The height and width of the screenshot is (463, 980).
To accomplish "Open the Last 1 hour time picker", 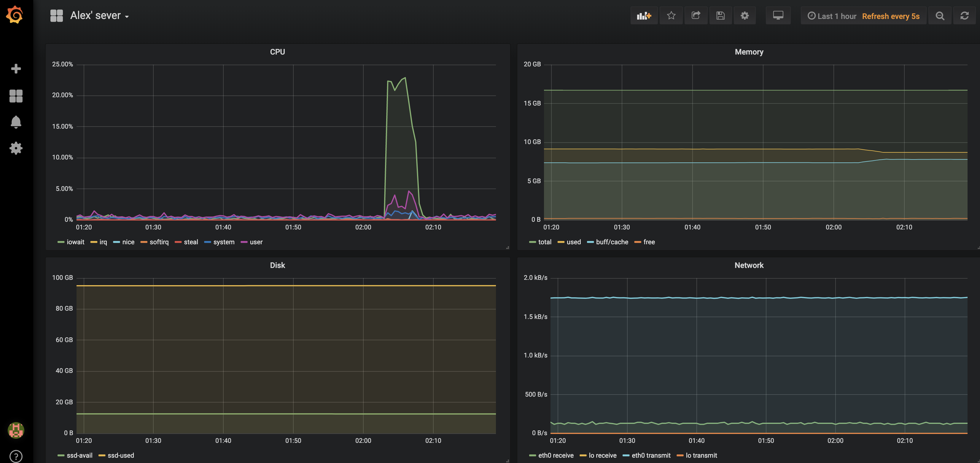I will [832, 16].
